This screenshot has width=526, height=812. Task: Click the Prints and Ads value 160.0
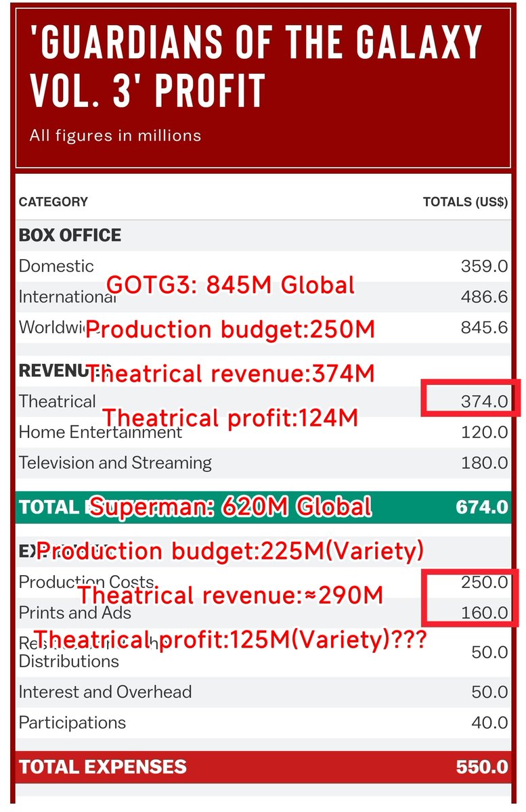485,614
